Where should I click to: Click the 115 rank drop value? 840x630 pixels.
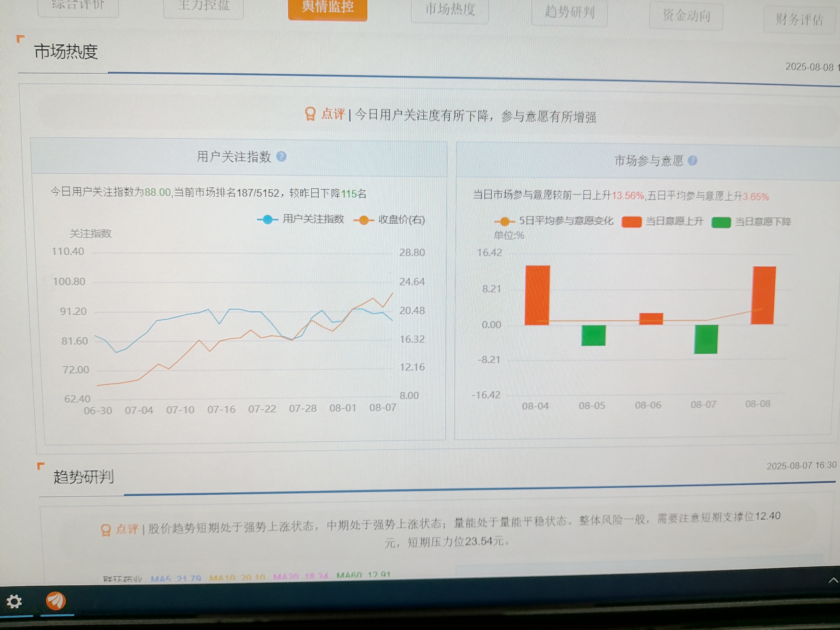(x=349, y=194)
